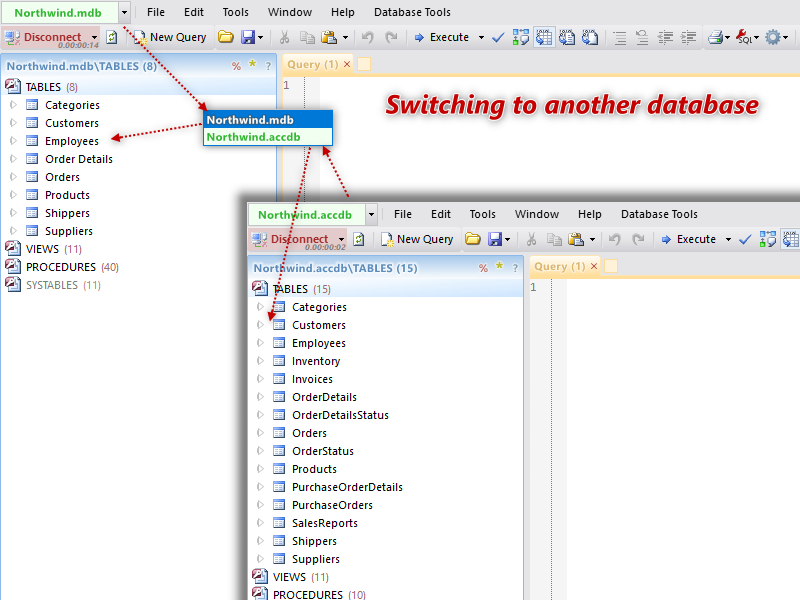Screen dimensions: 800x600
Task: Choose Northwind.accdb from the open database list
Action: [x=268, y=137]
